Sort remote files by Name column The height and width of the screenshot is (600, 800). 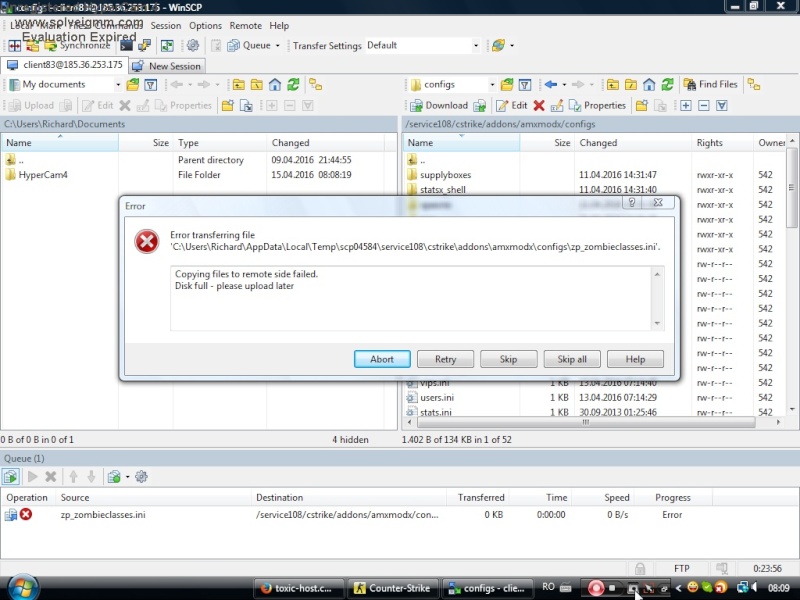tap(461, 143)
